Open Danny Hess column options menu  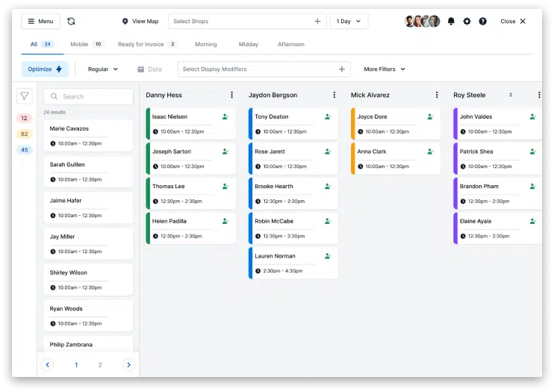pyautogui.click(x=231, y=96)
